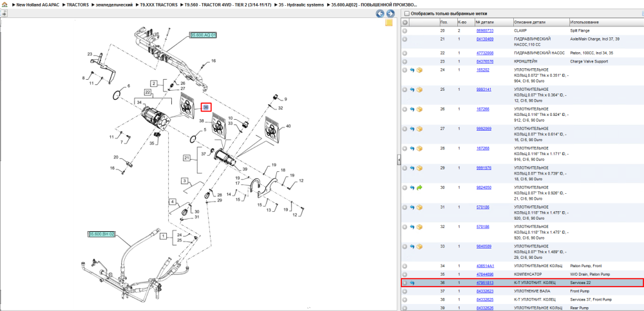Open part number link 47951813
The image size is (644, 311).
click(x=485, y=283)
